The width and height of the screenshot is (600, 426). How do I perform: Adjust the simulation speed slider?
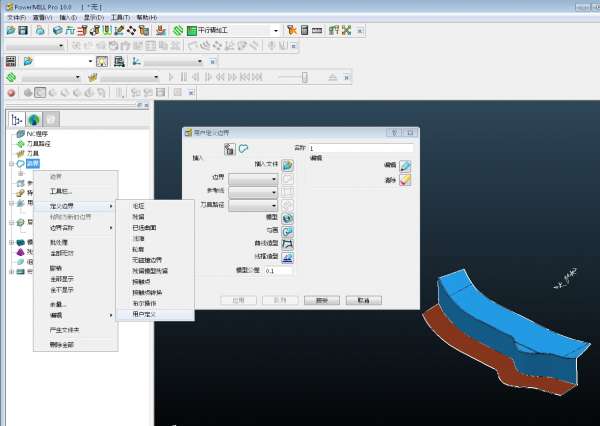304,77
